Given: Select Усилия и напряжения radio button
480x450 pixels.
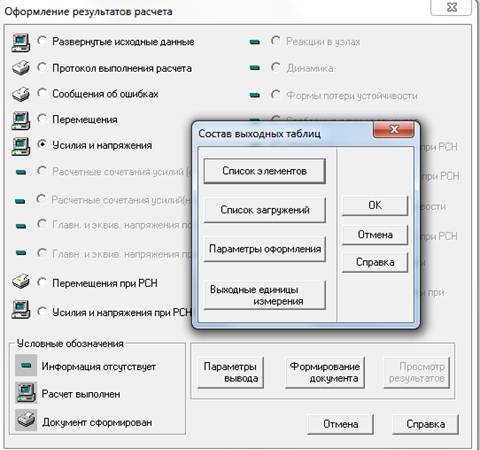Looking at the screenshot, I should point(42,144).
